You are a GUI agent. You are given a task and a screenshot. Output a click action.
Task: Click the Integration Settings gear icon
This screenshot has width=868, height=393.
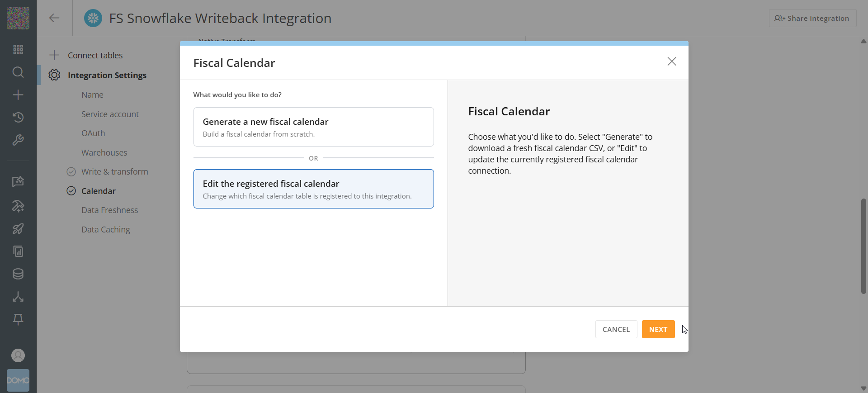point(54,75)
